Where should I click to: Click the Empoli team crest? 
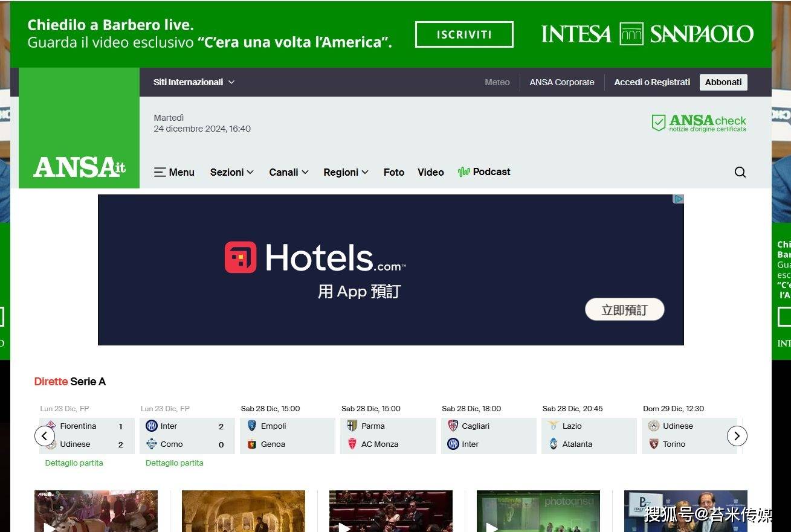pyautogui.click(x=252, y=426)
